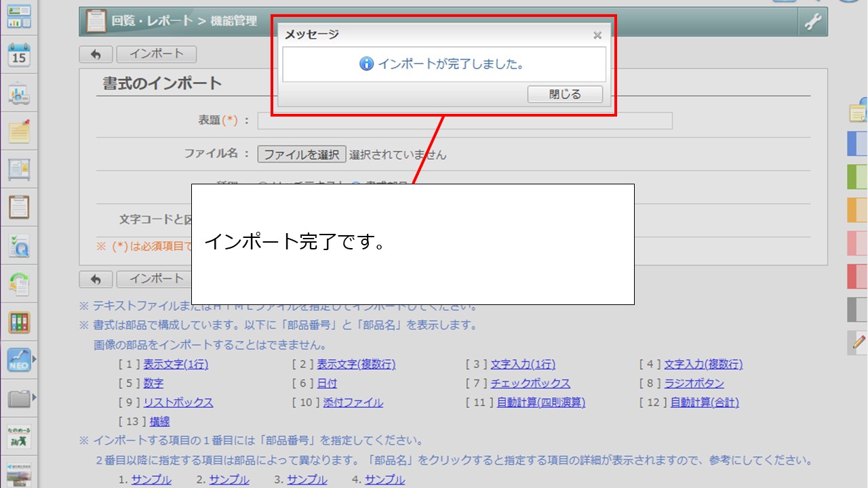Open the calendar icon showing 15
The height and width of the screenshot is (488, 868).
(19, 54)
